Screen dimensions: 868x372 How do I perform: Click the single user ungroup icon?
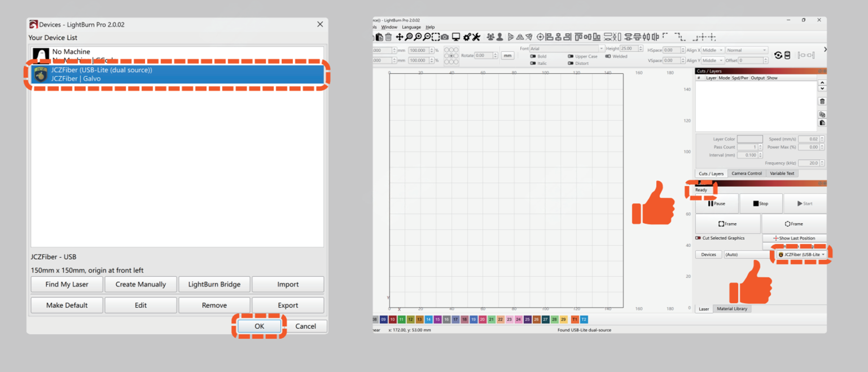tap(499, 37)
